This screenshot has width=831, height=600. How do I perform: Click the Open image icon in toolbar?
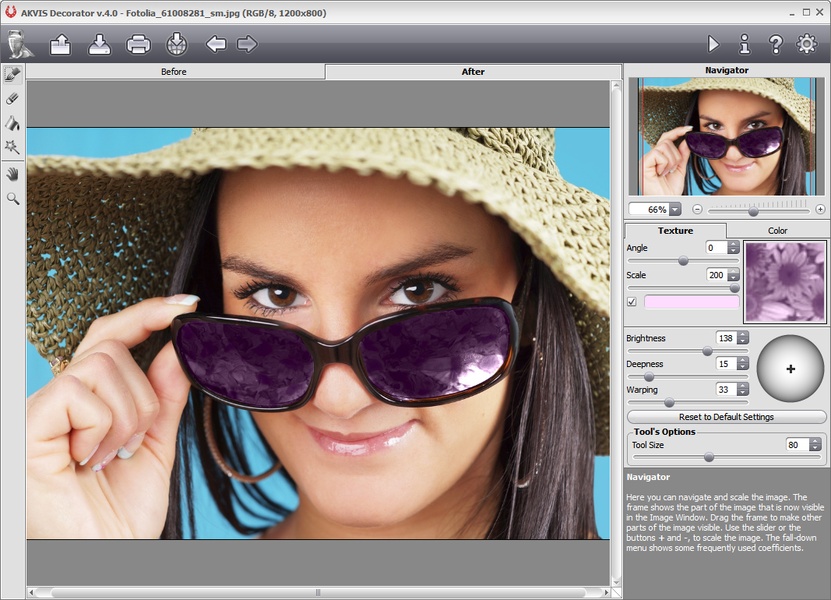[61, 44]
